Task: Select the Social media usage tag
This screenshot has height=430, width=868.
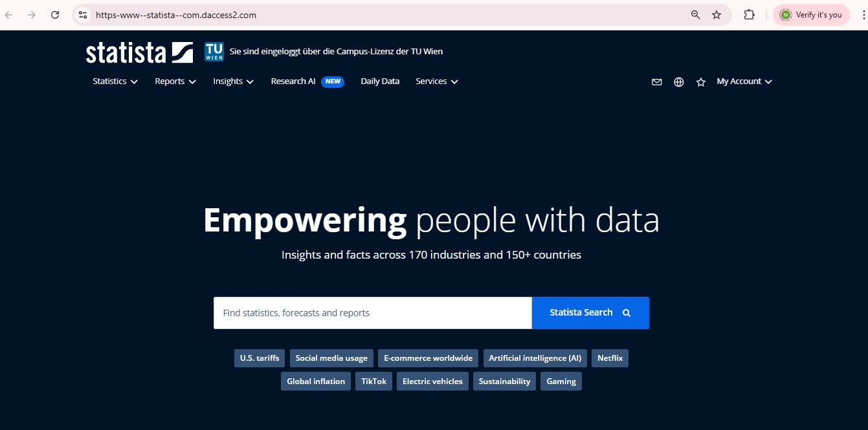Action: coord(331,358)
